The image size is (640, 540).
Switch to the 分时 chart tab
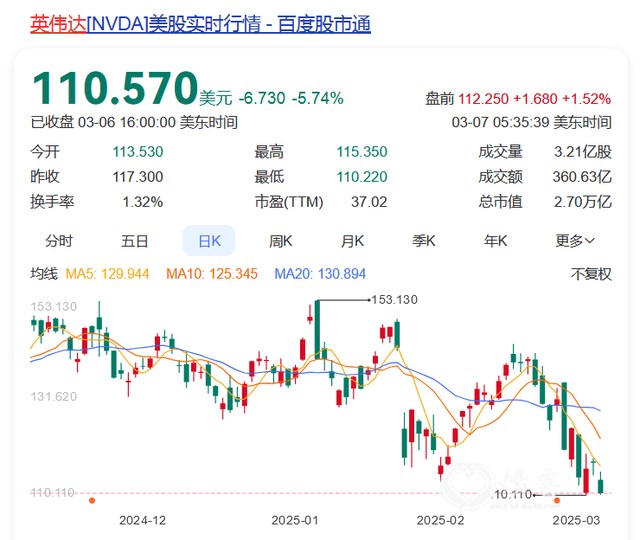pos(59,241)
